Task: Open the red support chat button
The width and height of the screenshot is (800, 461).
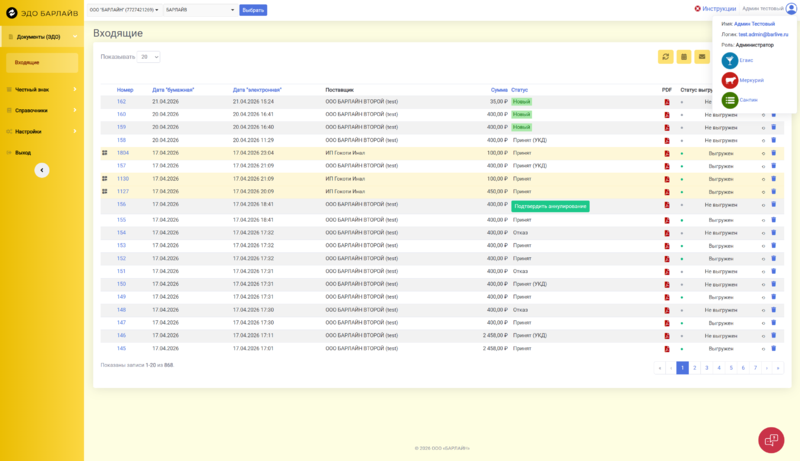Action: coord(771,440)
